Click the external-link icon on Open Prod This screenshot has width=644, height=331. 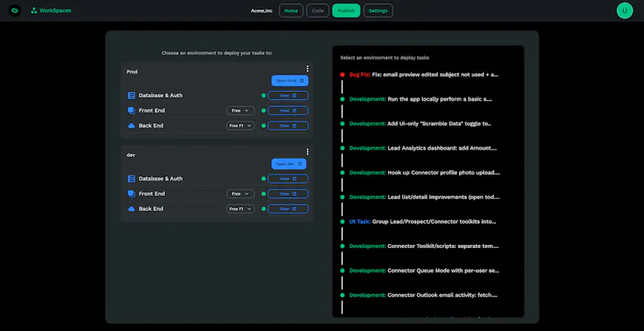point(301,81)
